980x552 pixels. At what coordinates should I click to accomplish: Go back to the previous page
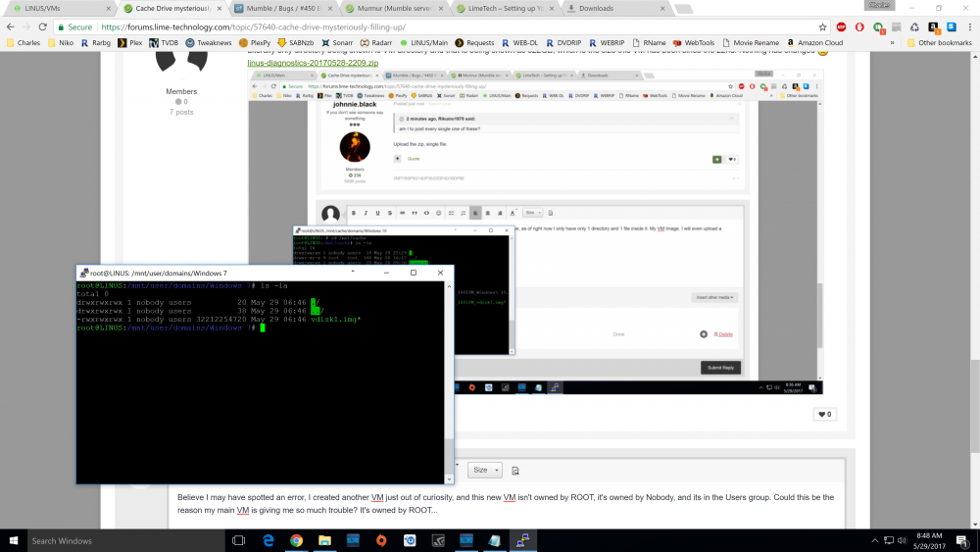click(10, 26)
